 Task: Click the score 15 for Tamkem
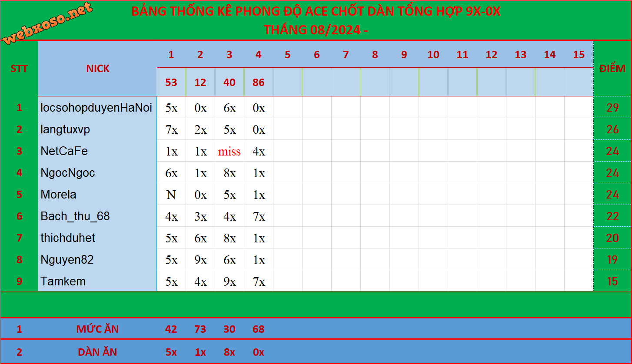click(x=612, y=281)
